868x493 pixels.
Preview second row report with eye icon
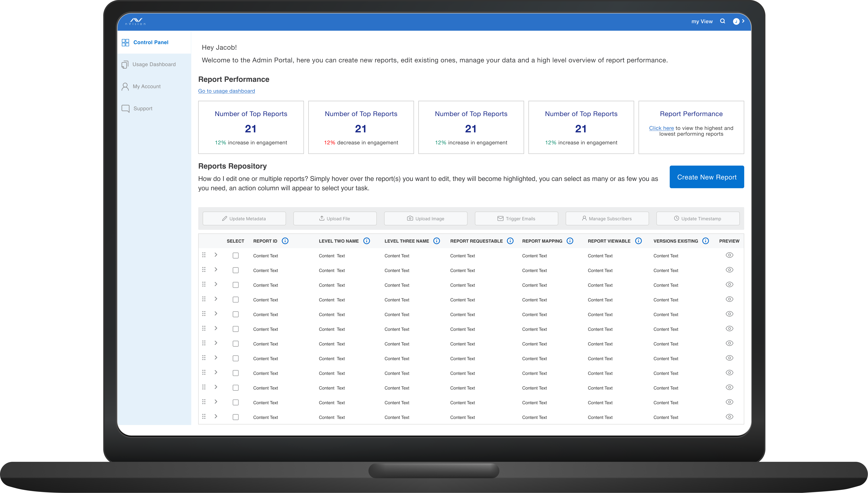tap(729, 270)
